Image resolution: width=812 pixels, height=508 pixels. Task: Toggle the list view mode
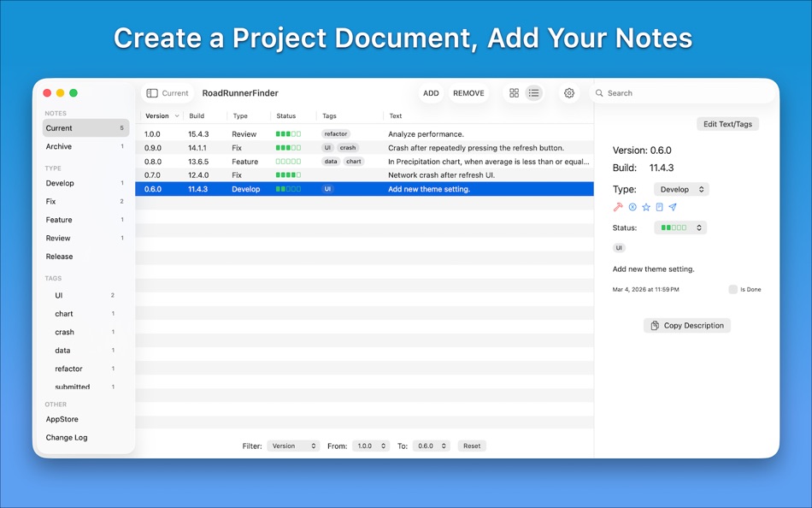click(533, 92)
